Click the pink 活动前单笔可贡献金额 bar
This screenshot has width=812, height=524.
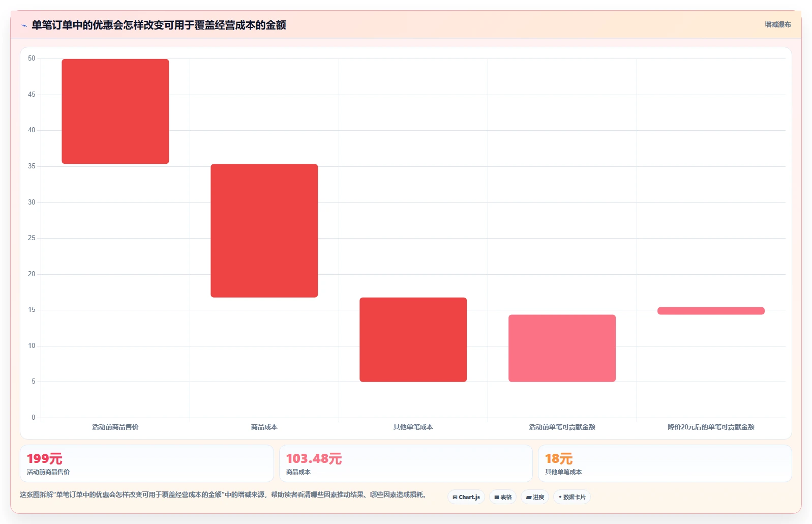click(562, 348)
